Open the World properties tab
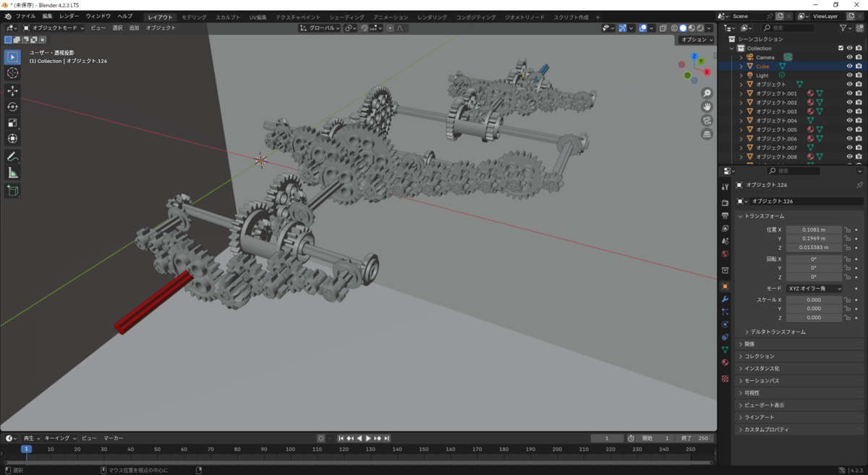The width and height of the screenshot is (868, 475). pyautogui.click(x=725, y=254)
